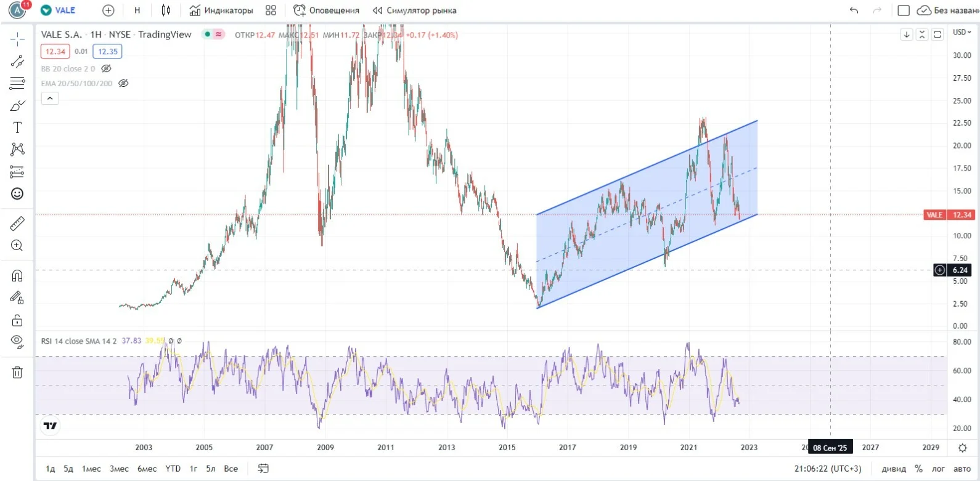Toggle stay in drawing mode

(x=17, y=298)
